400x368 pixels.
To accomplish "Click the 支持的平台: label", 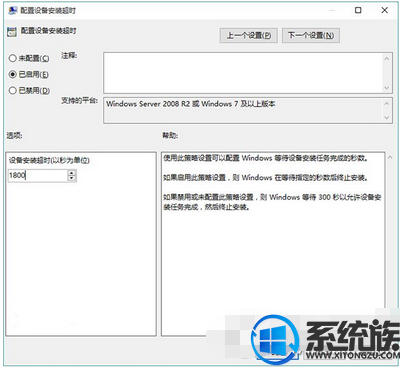I will click(79, 100).
